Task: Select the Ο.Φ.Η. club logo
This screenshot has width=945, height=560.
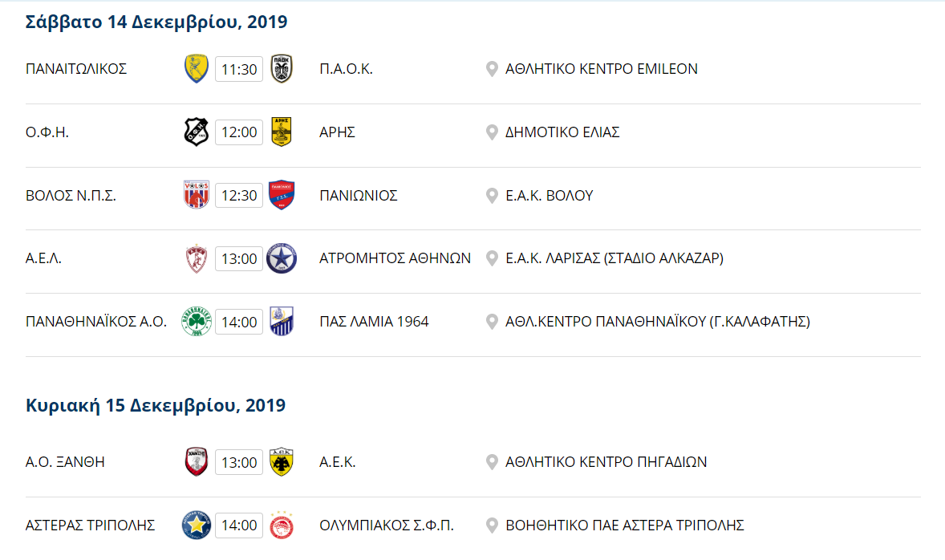Action: click(197, 132)
